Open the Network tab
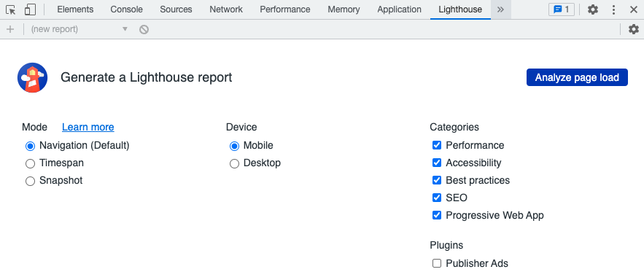 click(x=226, y=9)
